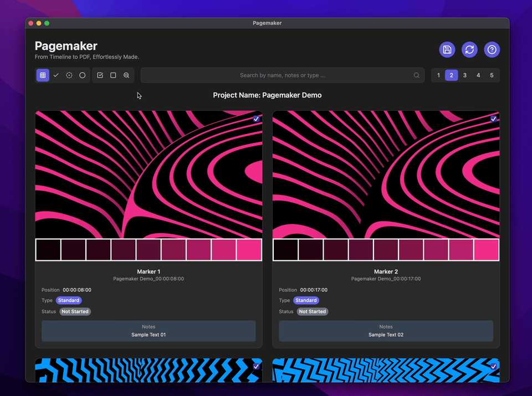Click the Sample Text 01 notes box
The width and height of the screenshot is (532, 396).
pos(149,331)
